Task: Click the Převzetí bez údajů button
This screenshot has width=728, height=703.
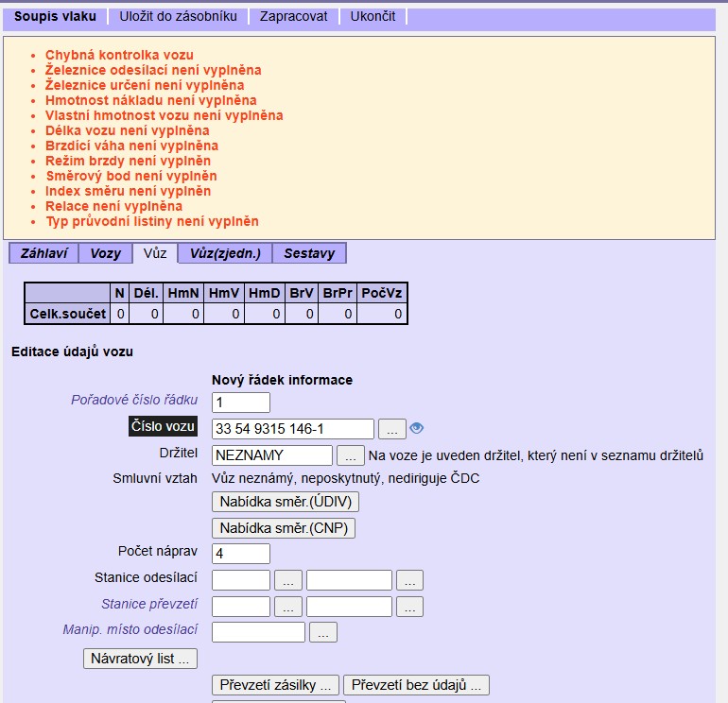Action: coord(416,685)
